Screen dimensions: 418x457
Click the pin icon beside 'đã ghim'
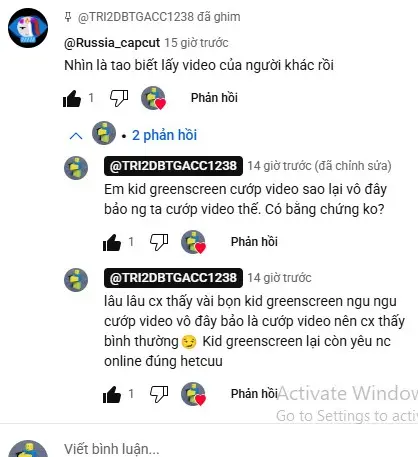[68, 17]
